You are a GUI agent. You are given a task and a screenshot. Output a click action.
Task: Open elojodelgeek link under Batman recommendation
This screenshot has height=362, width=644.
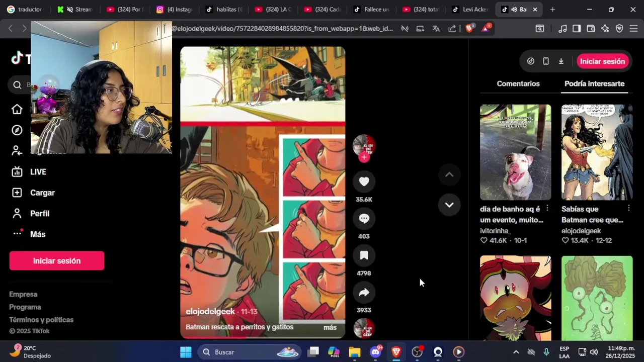[x=581, y=231]
